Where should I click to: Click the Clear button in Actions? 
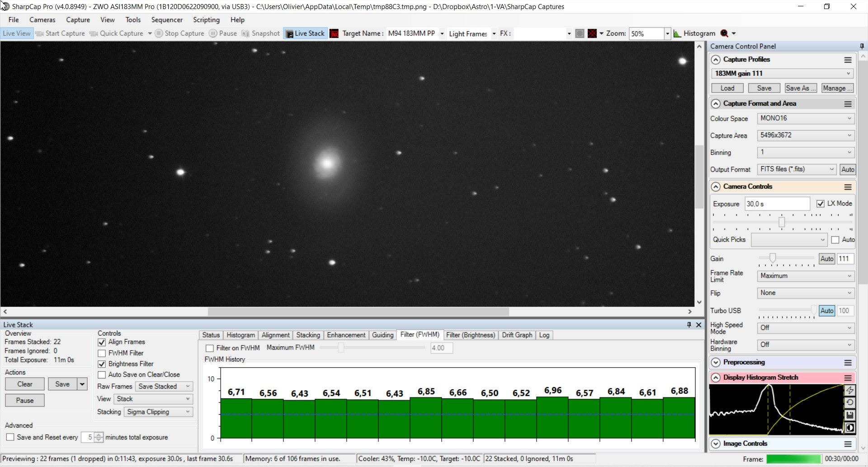25,384
